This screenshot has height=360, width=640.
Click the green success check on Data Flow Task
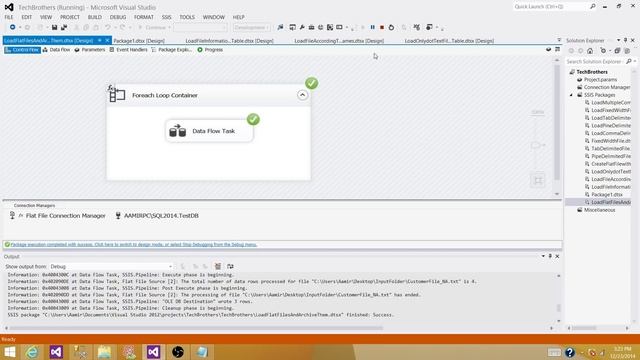[253, 119]
